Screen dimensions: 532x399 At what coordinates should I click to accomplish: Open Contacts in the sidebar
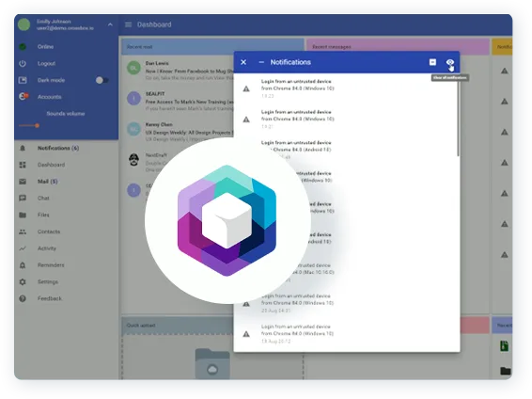[49, 231]
